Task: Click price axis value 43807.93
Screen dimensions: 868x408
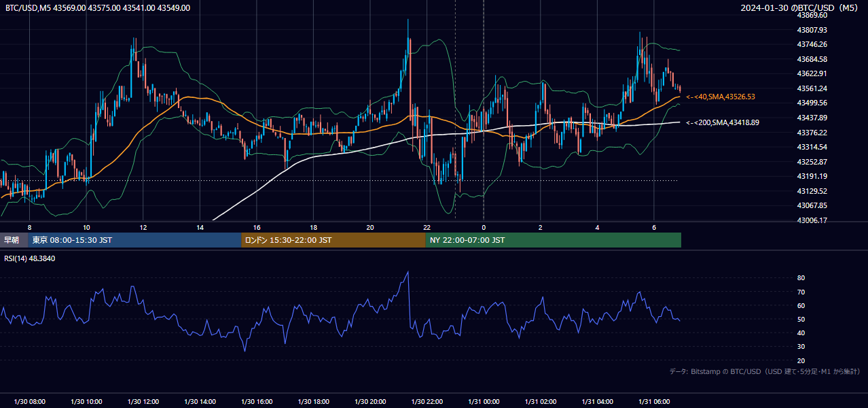Action: tap(812, 30)
